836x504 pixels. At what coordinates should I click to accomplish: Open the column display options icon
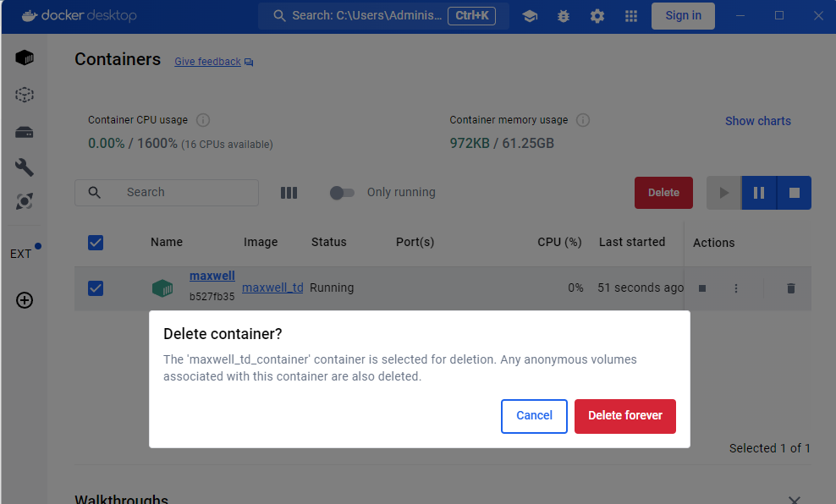click(289, 192)
